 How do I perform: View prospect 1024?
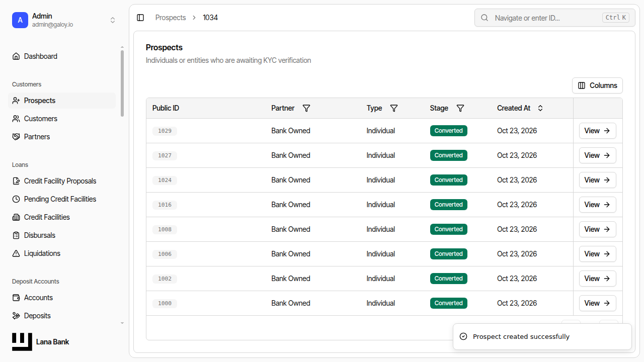[x=597, y=180]
